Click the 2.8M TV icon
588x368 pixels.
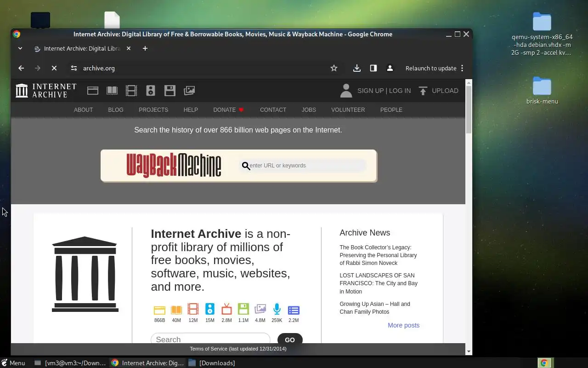pos(226,309)
